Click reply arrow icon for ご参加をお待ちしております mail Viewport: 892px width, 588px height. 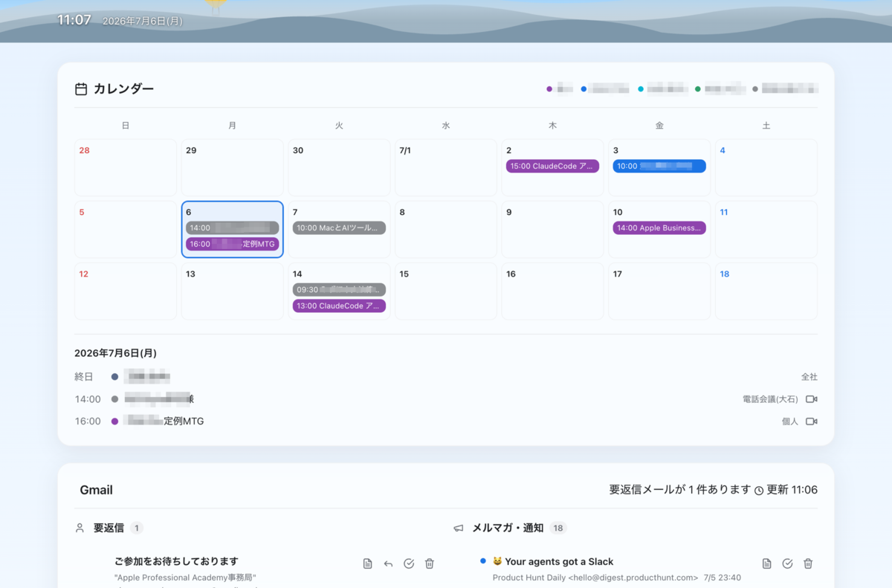pyautogui.click(x=388, y=564)
